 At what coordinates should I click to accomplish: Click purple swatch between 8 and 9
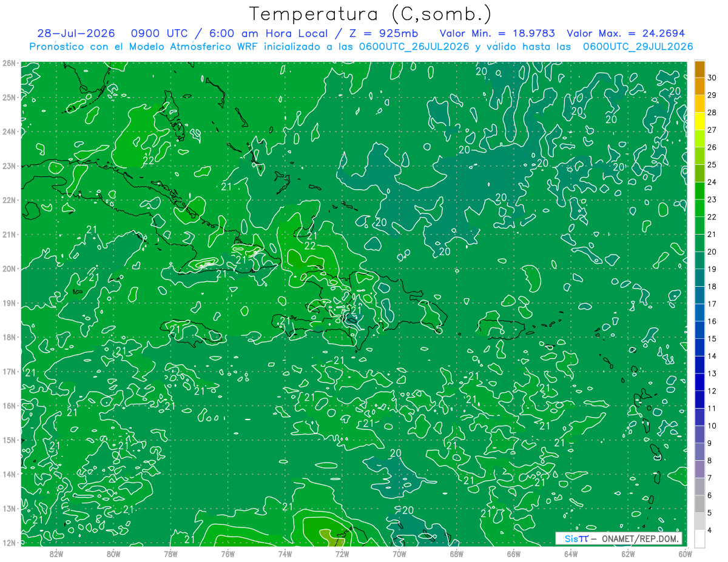coord(699,452)
